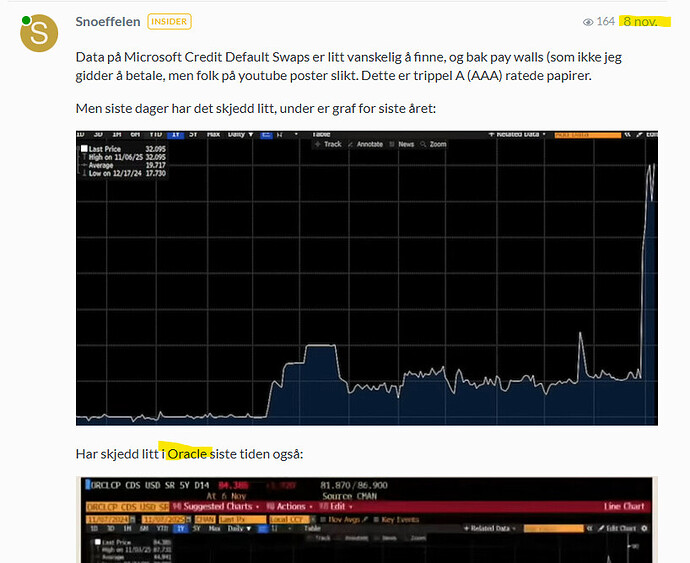Click the Snoeffelen user avatar
The image size is (690, 563).
(39, 32)
